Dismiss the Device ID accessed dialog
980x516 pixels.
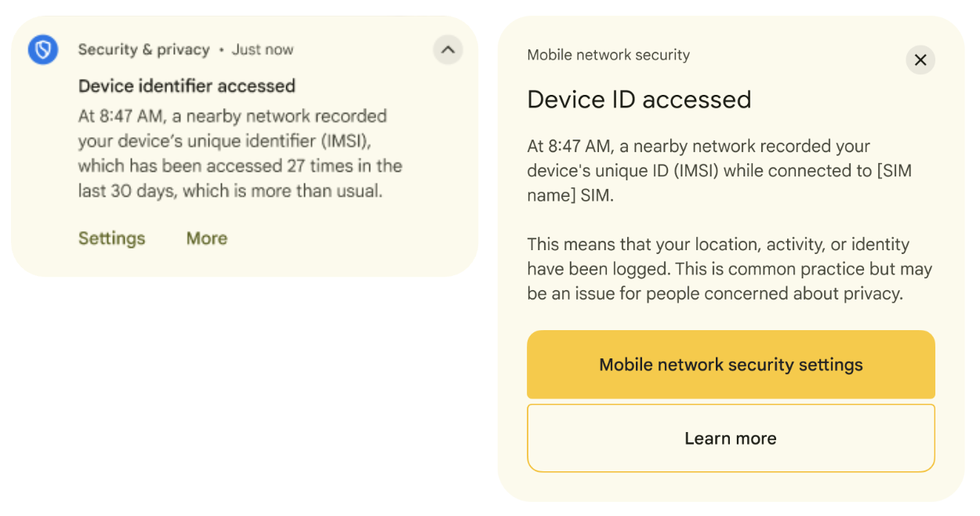pos(920,60)
